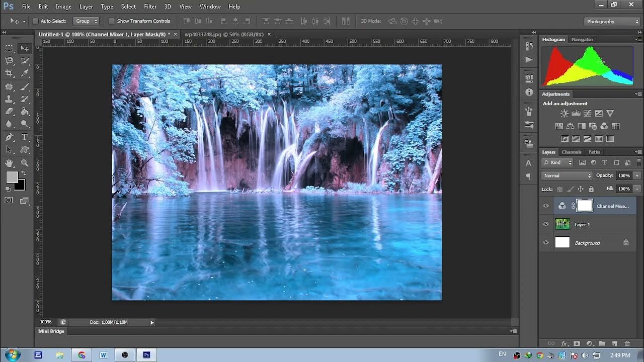Select the Crop tool
The height and width of the screenshot is (362, 644).
point(9,73)
